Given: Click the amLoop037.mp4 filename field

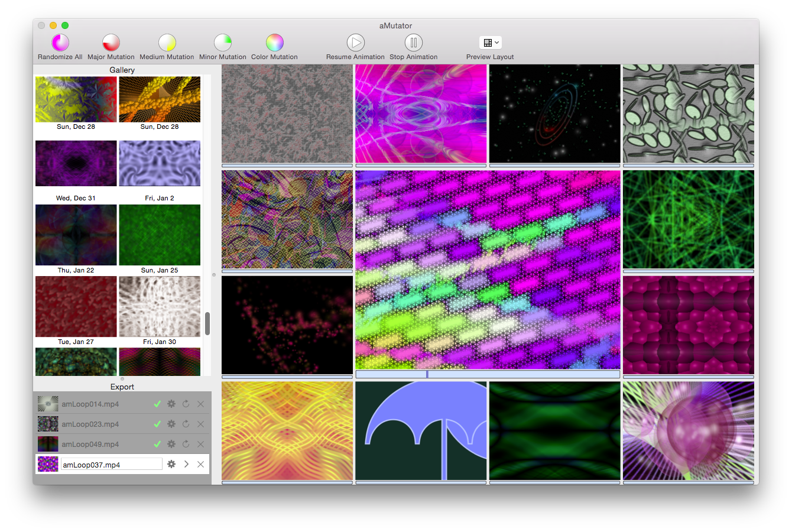Looking at the screenshot, I should click(x=111, y=465).
